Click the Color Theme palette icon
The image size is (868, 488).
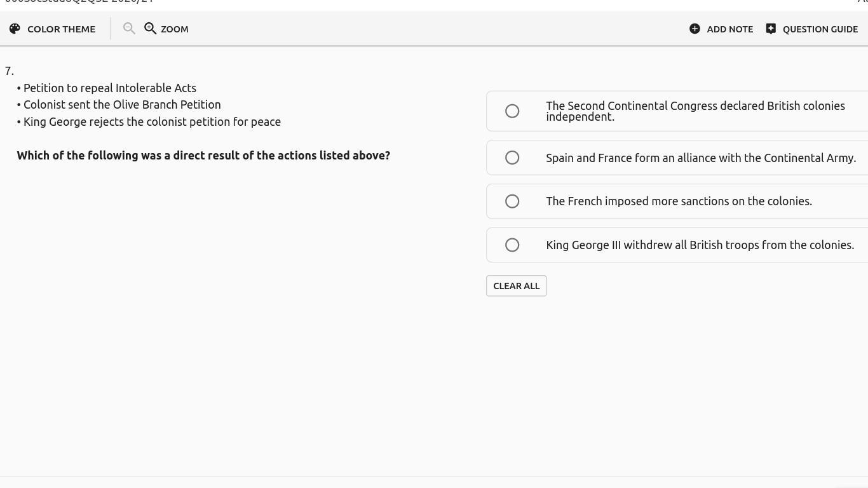tap(15, 29)
